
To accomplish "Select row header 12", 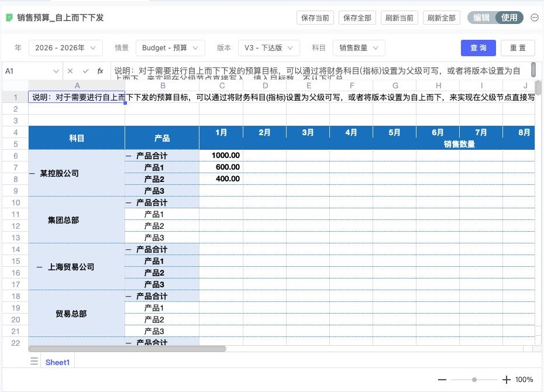I will tap(16, 226).
